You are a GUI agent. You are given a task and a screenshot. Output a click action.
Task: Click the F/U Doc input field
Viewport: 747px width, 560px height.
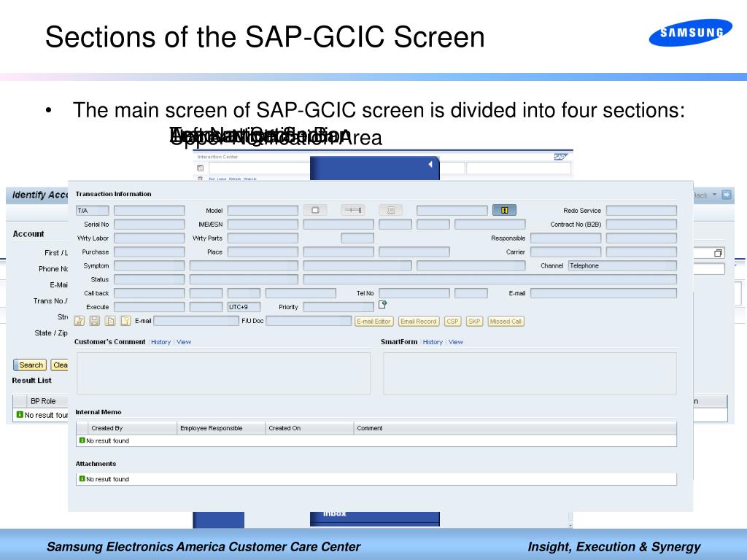coord(309,321)
